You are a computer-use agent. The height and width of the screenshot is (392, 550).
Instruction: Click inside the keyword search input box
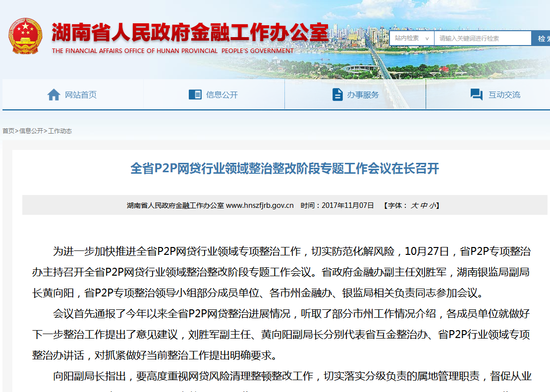pos(483,38)
